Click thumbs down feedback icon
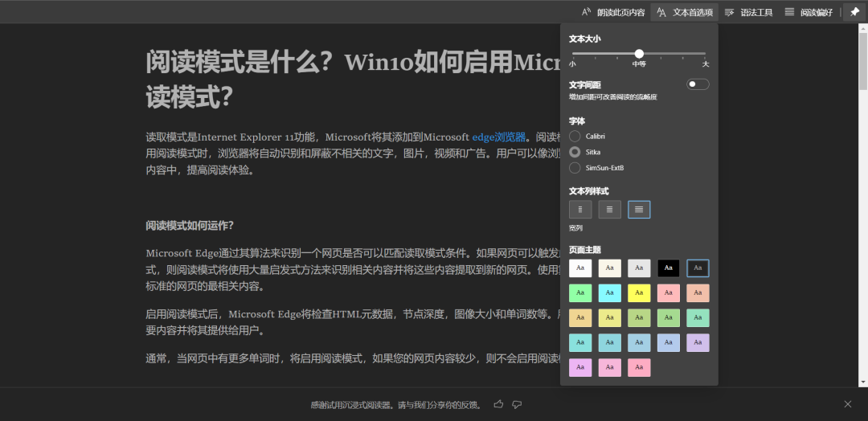Screen dimensions: 868x421 pos(517,404)
